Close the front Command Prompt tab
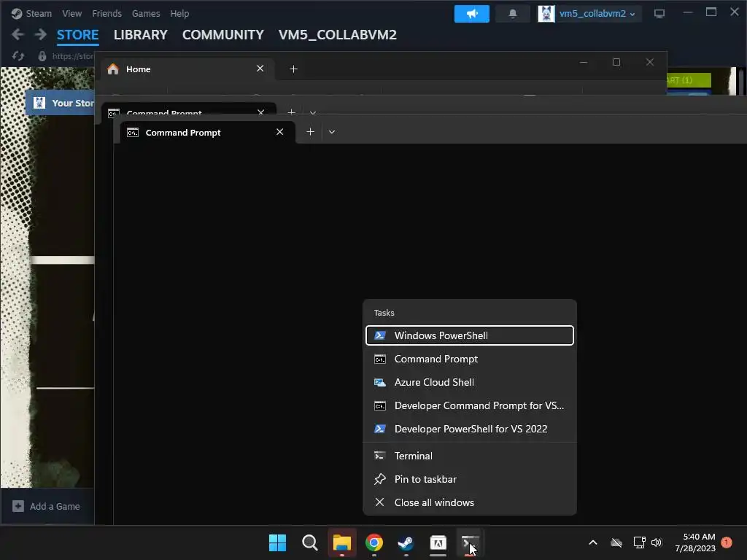The height and width of the screenshot is (560, 747). [x=279, y=132]
